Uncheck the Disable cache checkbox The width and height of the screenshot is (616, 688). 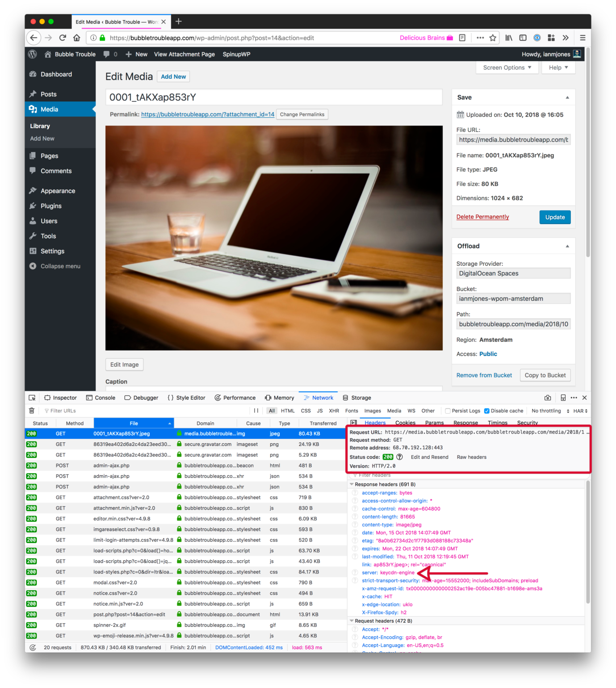[487, 411]
